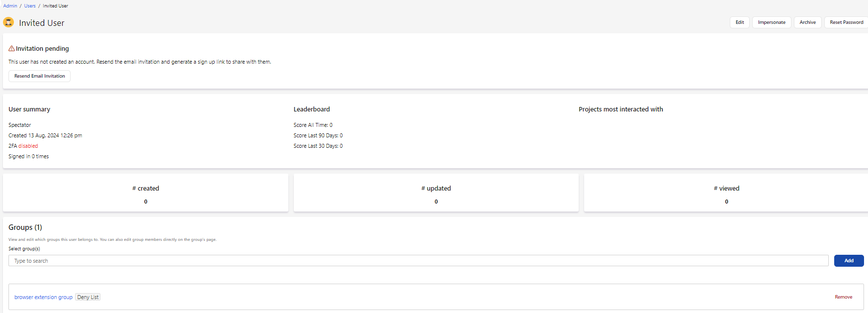Focus the group search input field
Screen dimensions: 868x313
[418, 261]
